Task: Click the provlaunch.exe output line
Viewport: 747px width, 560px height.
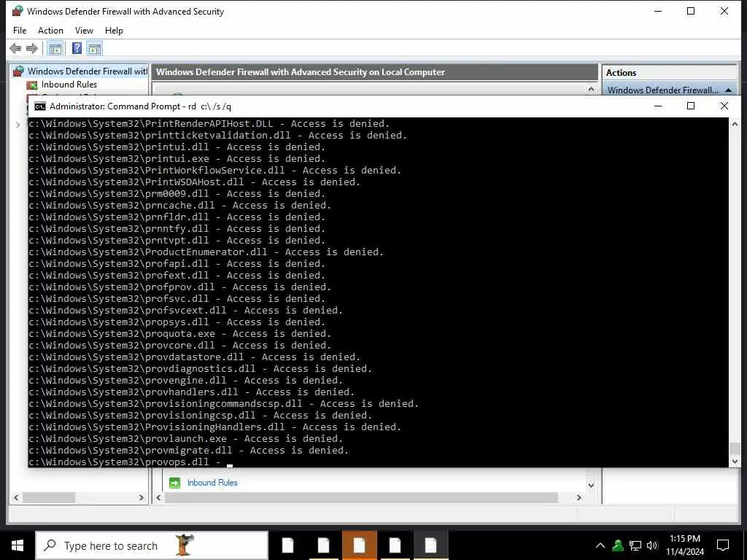Action: point(186,438)
